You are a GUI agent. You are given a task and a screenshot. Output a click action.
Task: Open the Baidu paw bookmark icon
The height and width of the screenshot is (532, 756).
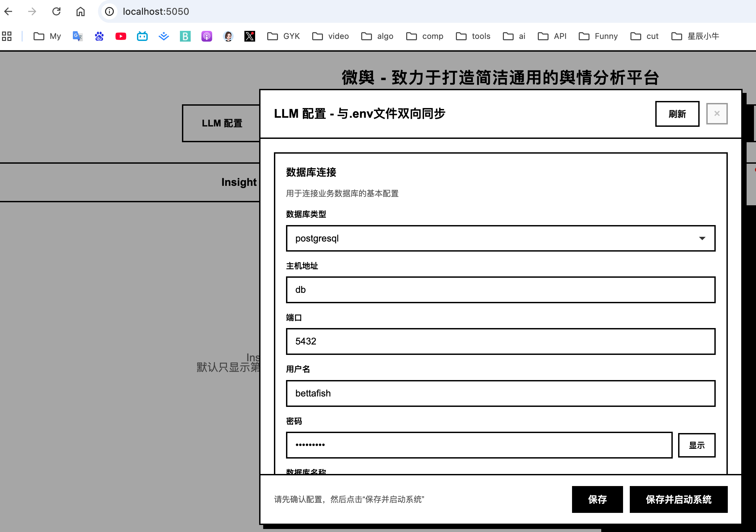(99, 36)
